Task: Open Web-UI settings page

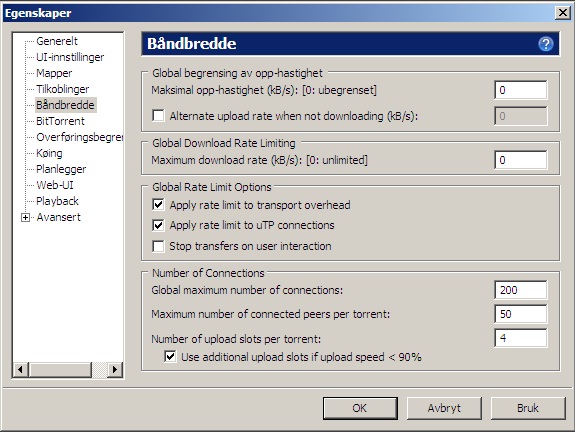Action: [55, 185]
